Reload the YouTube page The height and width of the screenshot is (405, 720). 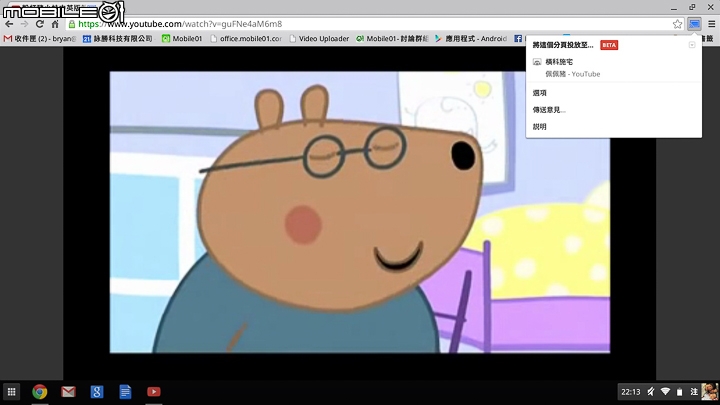[40, 24]
